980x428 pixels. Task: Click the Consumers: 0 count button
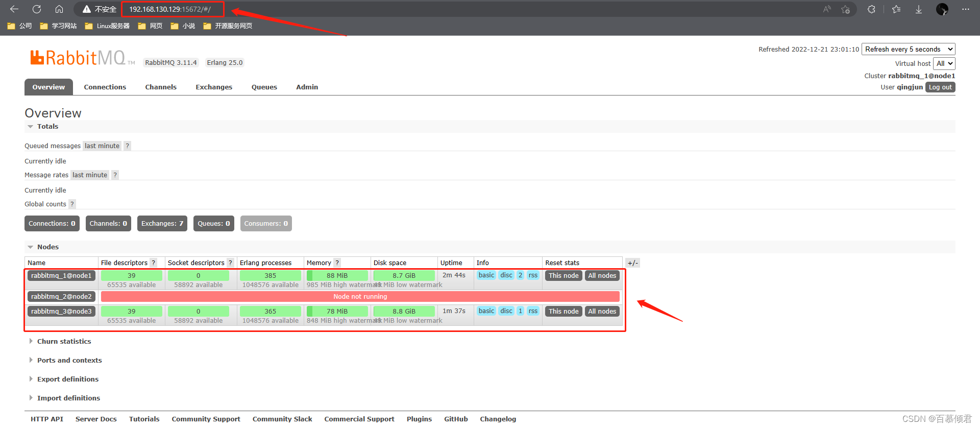click(x=266, y=224)
